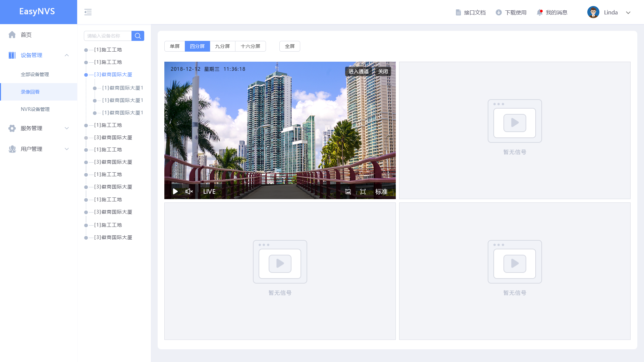Select 标准 quality on the video bar

tap(381, 192)
